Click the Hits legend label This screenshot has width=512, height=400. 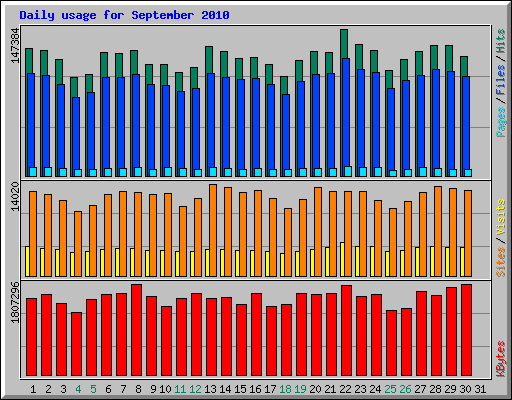pyautogui.click(x=501, y=41)
